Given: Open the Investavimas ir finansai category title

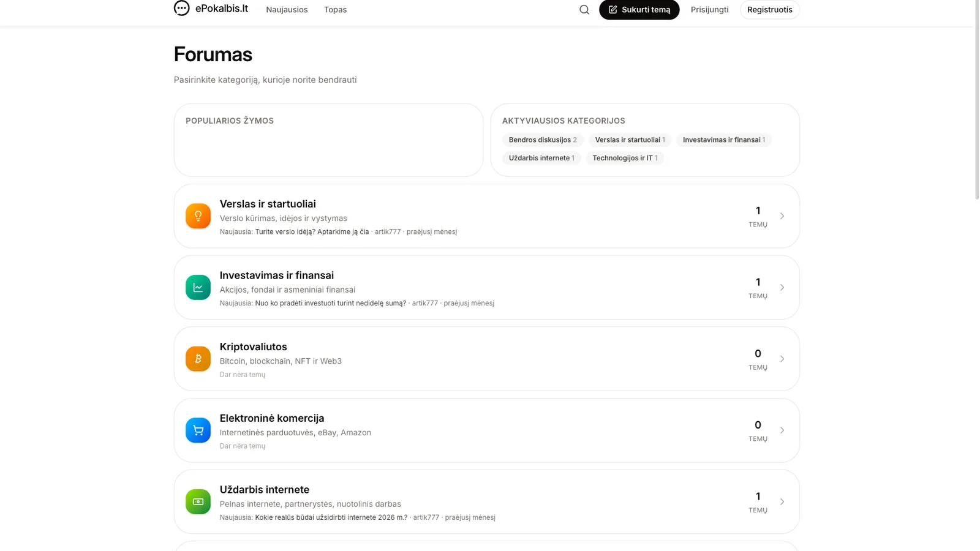Looking at the screenshot, I should point(276,275).
